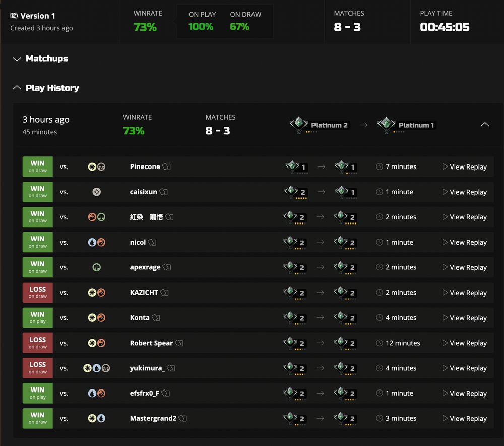This screenshot has height=446, width=504.
Task: Click red-green mana icons in the 紅染 龍悟 row
Action: 97,217
